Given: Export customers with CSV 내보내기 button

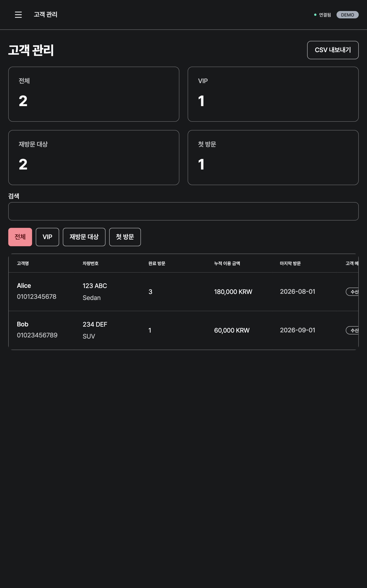Looking at the screenshot, I should (333, 50).
